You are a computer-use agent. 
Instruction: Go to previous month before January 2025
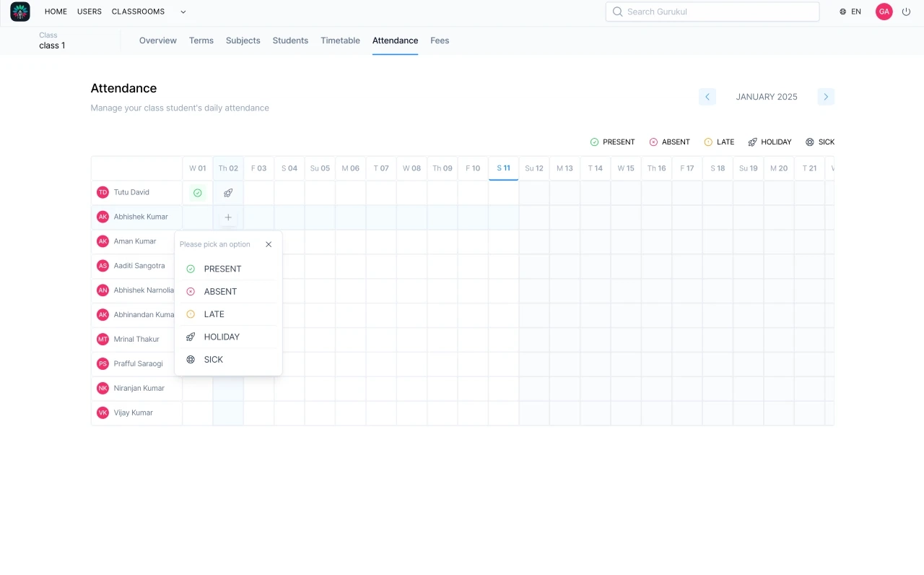point(707,97)
